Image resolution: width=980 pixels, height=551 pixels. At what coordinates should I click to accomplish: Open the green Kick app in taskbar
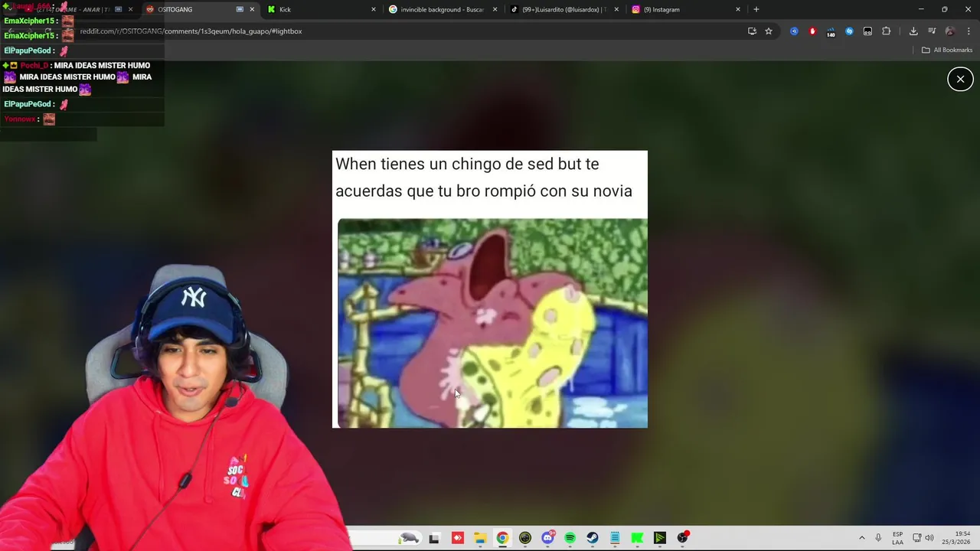pos(637,538)
